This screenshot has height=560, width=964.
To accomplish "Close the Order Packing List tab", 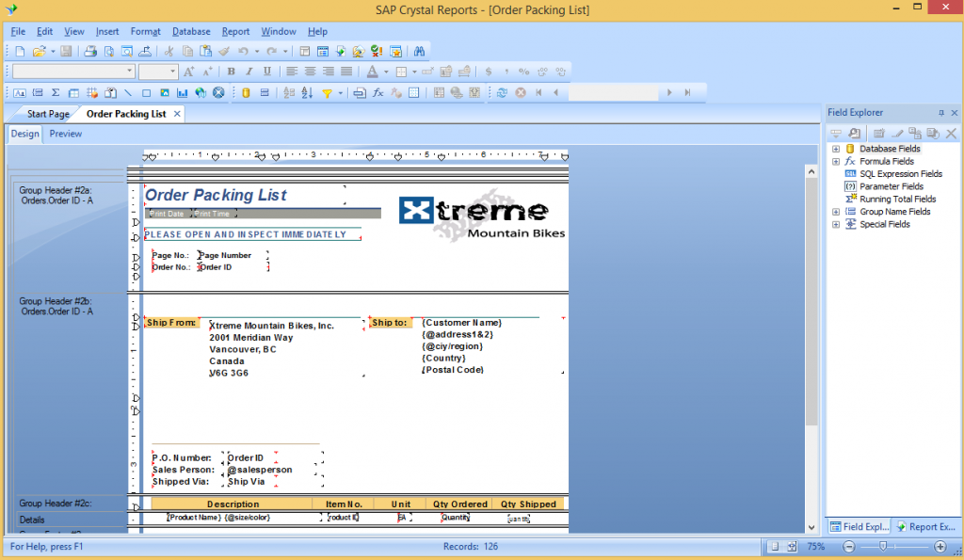I will [x=177, y=114].
